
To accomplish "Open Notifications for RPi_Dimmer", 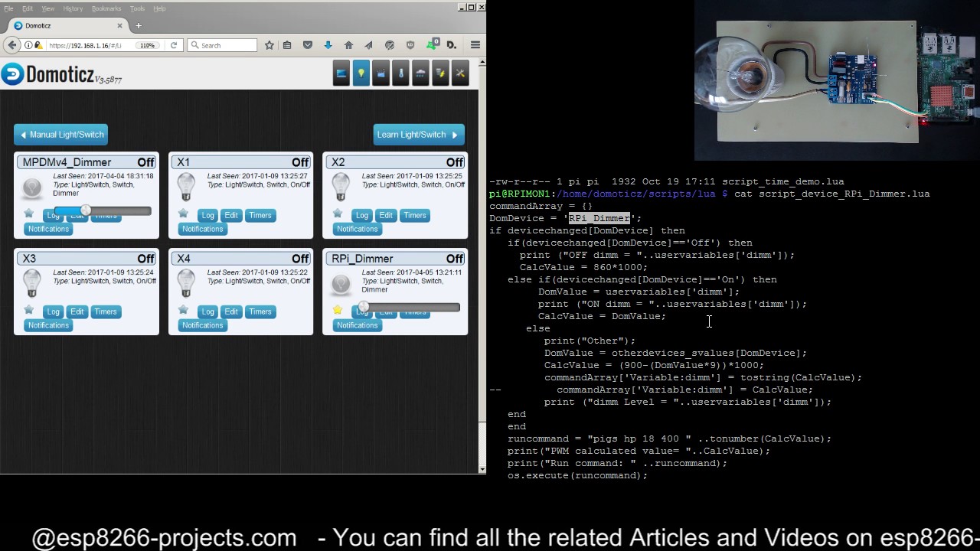I will [358, 325].
